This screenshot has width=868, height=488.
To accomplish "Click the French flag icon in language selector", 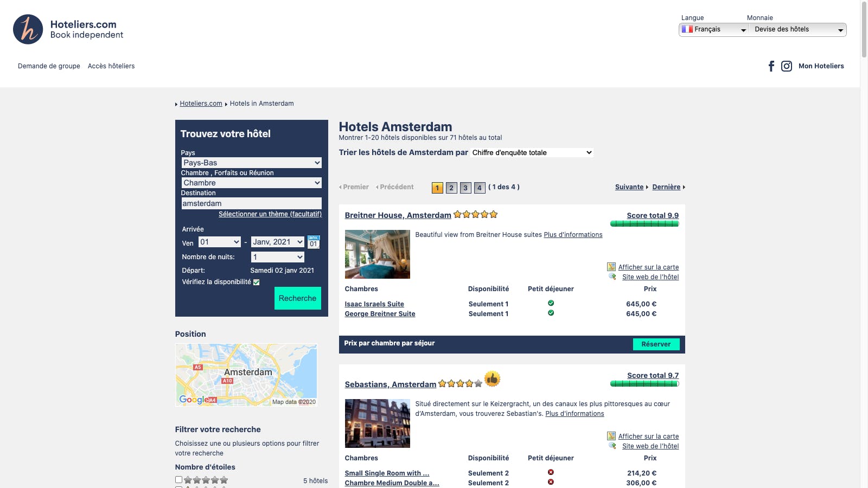I will point(687,29).
